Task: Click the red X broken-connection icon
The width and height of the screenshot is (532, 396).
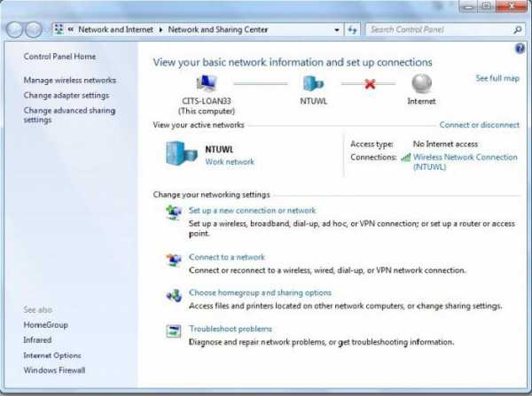Action: (370, 84)
